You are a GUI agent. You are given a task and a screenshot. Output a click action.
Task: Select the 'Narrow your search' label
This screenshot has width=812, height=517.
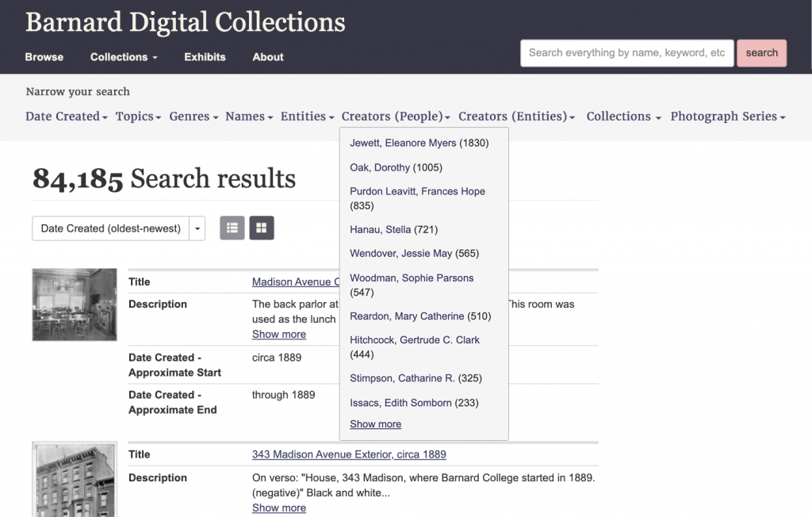78,92
